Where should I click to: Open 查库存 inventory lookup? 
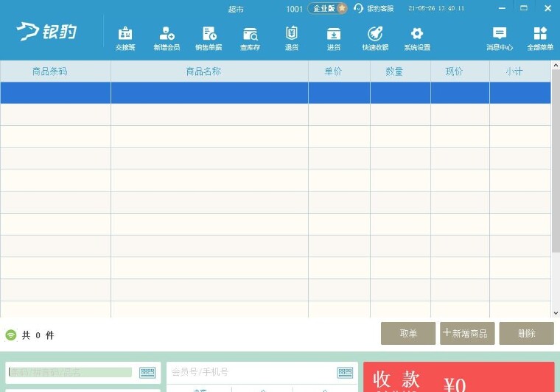tap(250, 38)
